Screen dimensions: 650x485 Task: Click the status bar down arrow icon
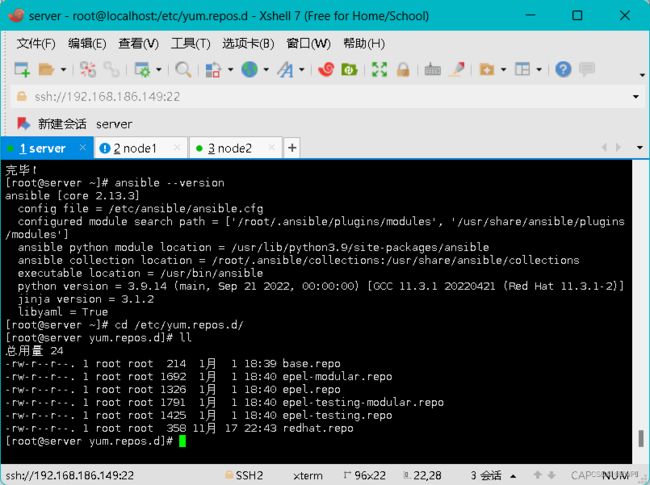click(551, 475)
